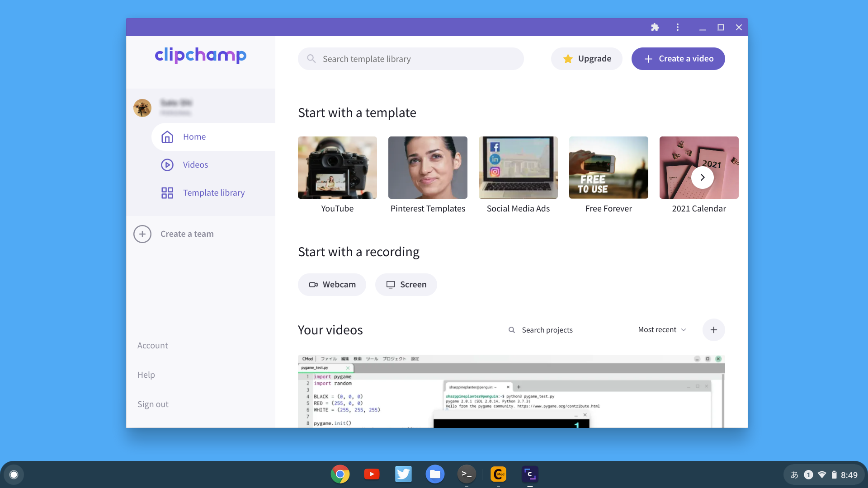Screen dimensions: 868x488
Task: Launch Twitter from the shelf
Action: point(403,474)
